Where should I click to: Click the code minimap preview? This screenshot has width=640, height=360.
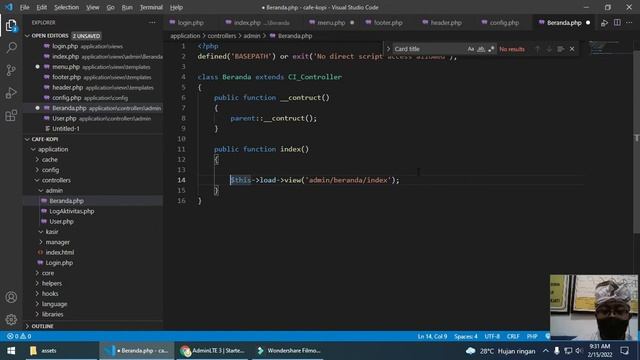coord(605,48)
